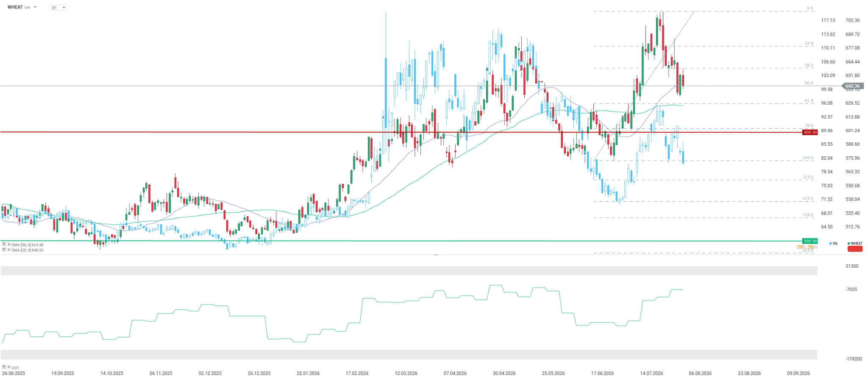Click the 64.50 value on oil price axis
Image resolution: width=868 pixels, height=380 pixels.
[827, 227]
